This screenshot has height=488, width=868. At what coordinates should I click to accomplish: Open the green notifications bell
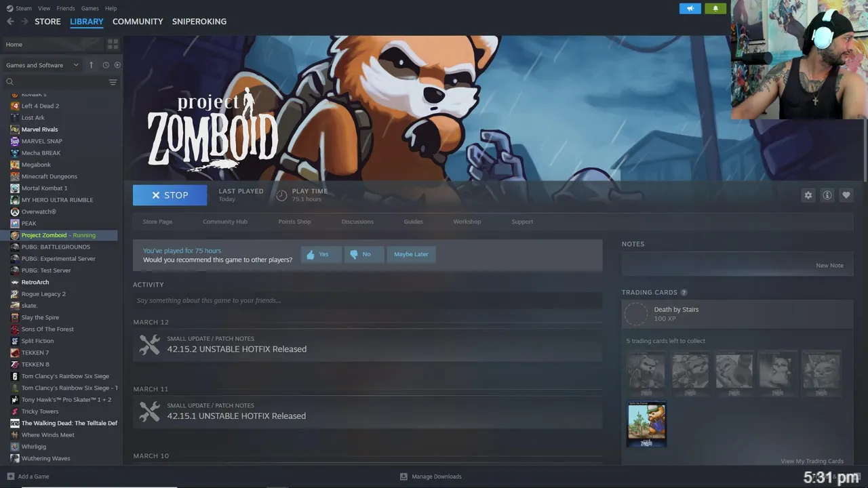point(715,9)
